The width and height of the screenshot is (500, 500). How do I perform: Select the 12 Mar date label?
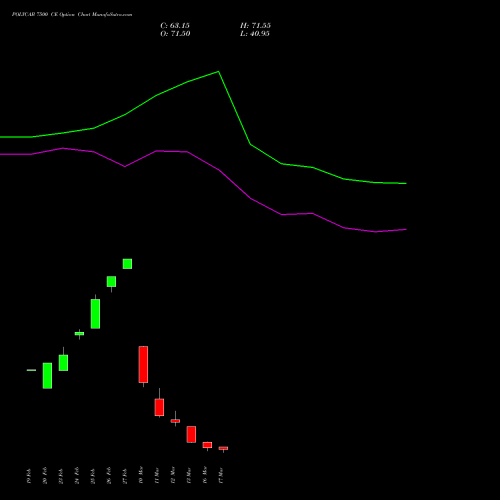point(173,475)
